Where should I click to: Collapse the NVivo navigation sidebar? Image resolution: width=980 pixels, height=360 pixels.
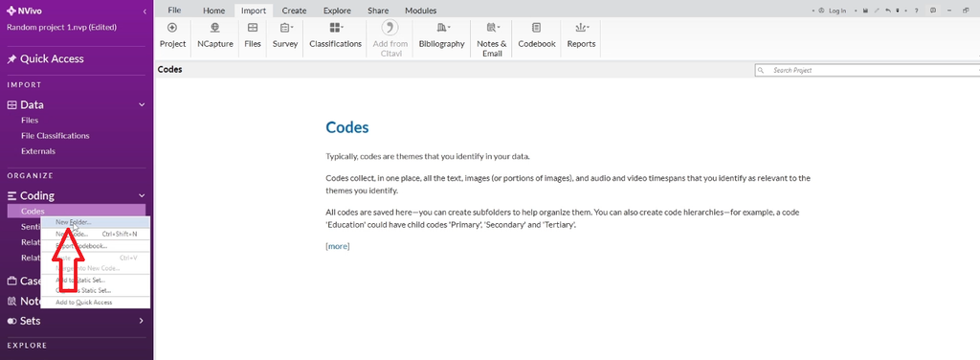click(x=145, y=11)
